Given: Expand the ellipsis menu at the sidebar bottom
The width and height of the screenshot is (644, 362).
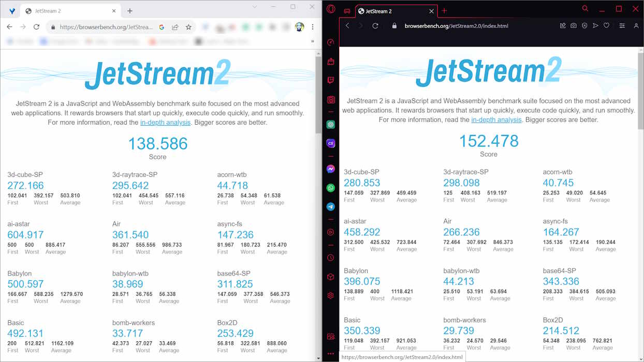Looking at the screenshot, I should pos(330,355).
